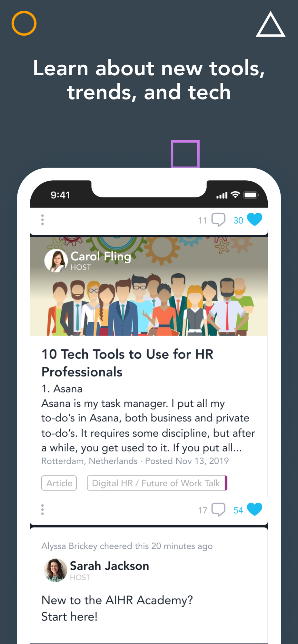Screen dimensions: 298x644
Task: Click the Sarah Jackson name
Action: pyautogui.click(x=109, y=566)
